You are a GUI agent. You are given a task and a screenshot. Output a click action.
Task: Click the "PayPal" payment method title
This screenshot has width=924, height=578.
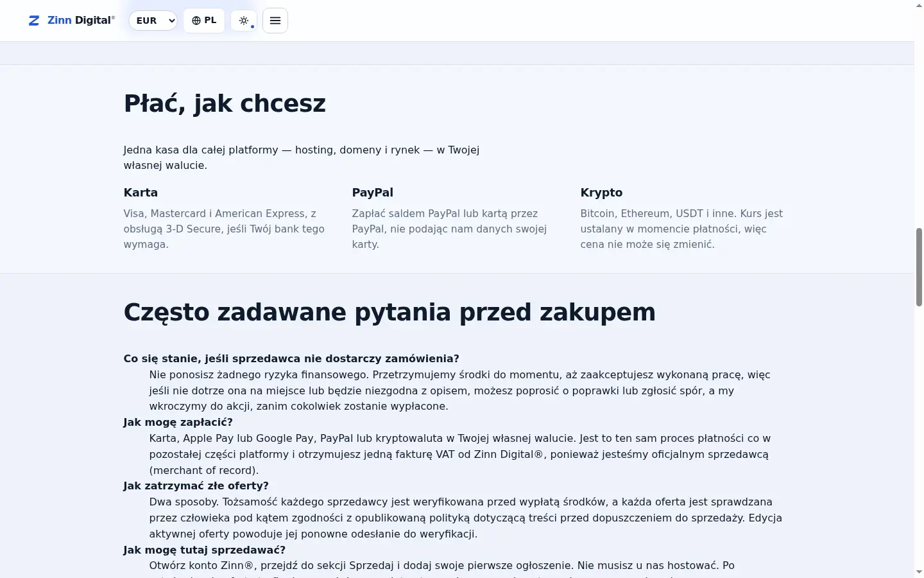373,193
